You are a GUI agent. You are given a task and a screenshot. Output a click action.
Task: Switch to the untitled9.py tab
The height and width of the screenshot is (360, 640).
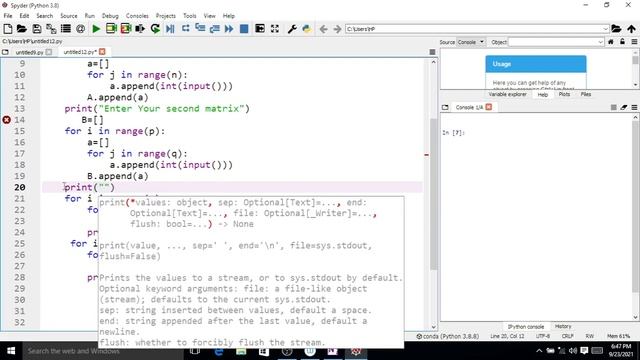(x=29, y=52)
